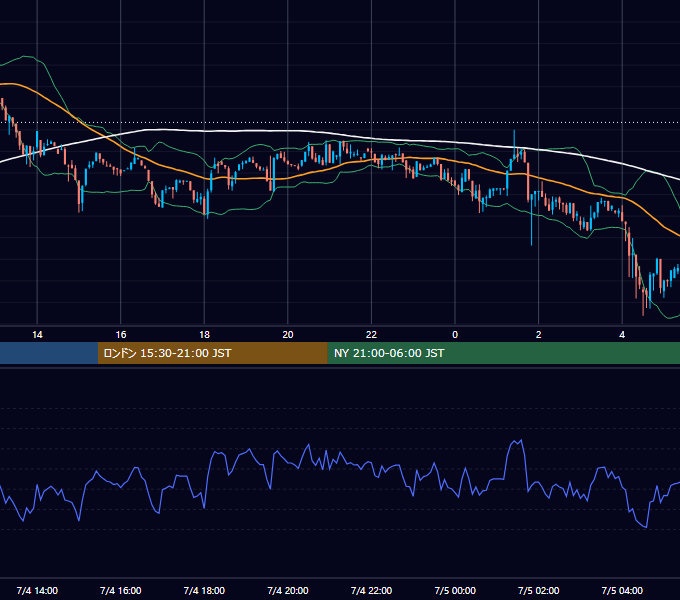Image resolution: width=680 pixels, height=600 pixels.
Task: Click the lowest candle after 4:00 on price chart
Action: pos(643,300)
